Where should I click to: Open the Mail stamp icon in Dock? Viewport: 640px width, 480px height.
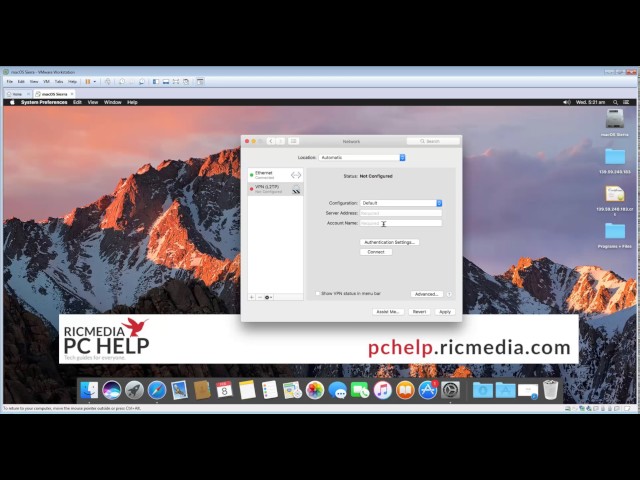(x=179, y=390)
